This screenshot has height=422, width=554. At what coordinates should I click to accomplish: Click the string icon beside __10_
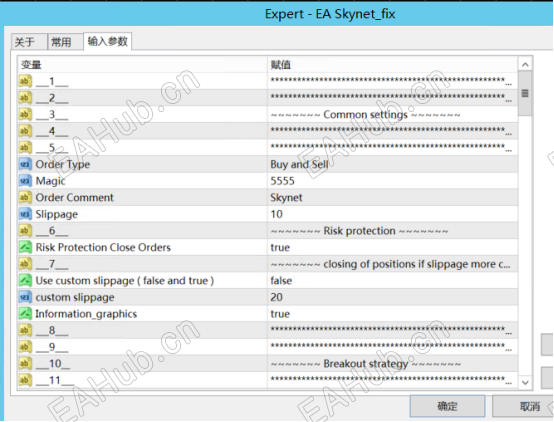[x=25, y=363]
